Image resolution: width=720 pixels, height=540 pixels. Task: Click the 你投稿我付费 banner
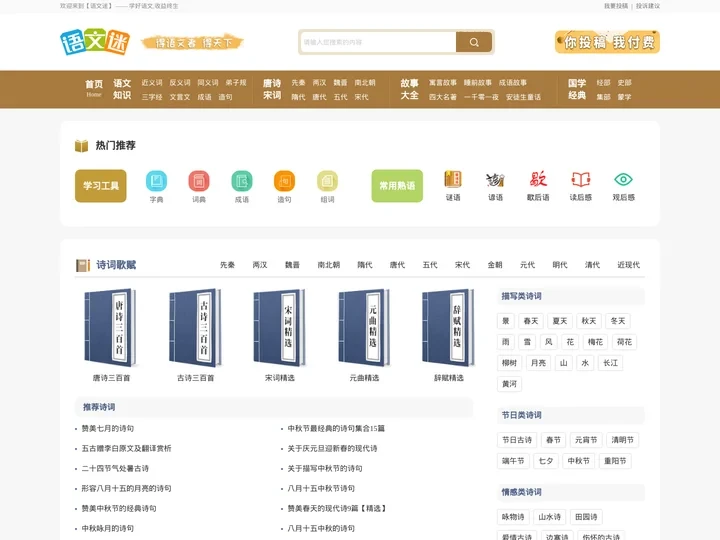click(607, 42)
